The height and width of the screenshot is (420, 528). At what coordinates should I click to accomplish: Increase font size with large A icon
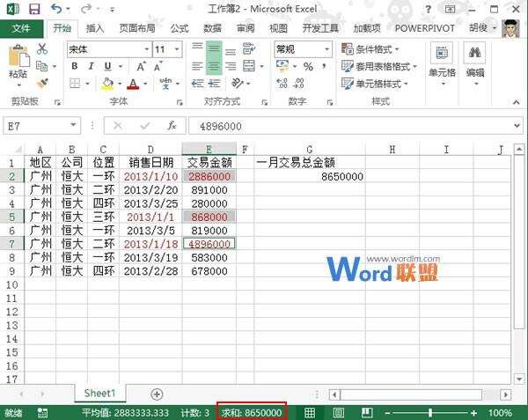click(x=141, y=66)
